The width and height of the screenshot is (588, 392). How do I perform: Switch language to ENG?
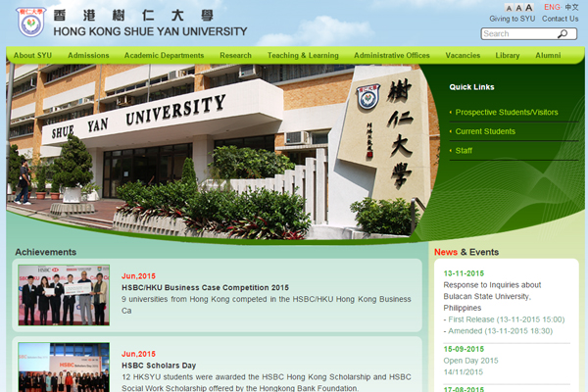552,8
